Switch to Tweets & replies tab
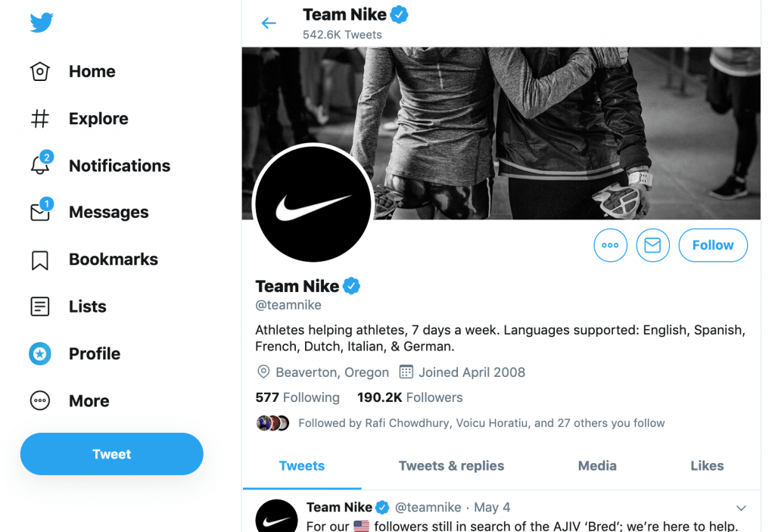Image resolution: width=775 pixels, height=532 pixels. pyautogui.click(x=451, y=466)
